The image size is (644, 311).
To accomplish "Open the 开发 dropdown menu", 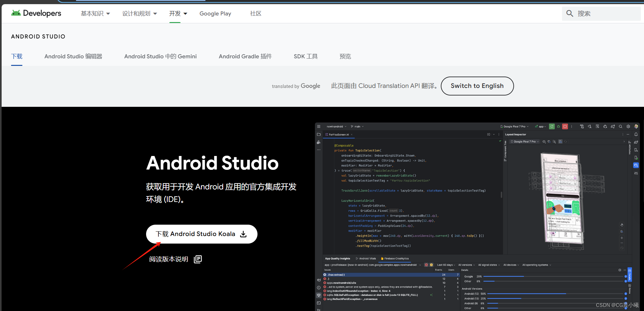I will pos(178,14).
